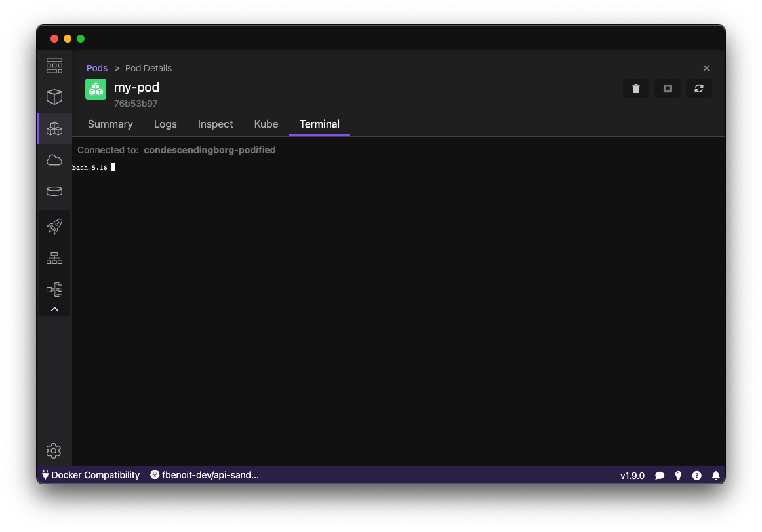Viewport: 762px width, 532px height.
Task: Click the open-in-browser pod button
Action: click(668, 88)
